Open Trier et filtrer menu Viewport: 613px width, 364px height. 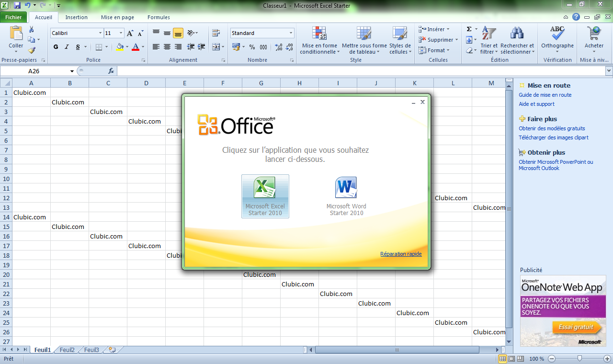click(489, 40)
